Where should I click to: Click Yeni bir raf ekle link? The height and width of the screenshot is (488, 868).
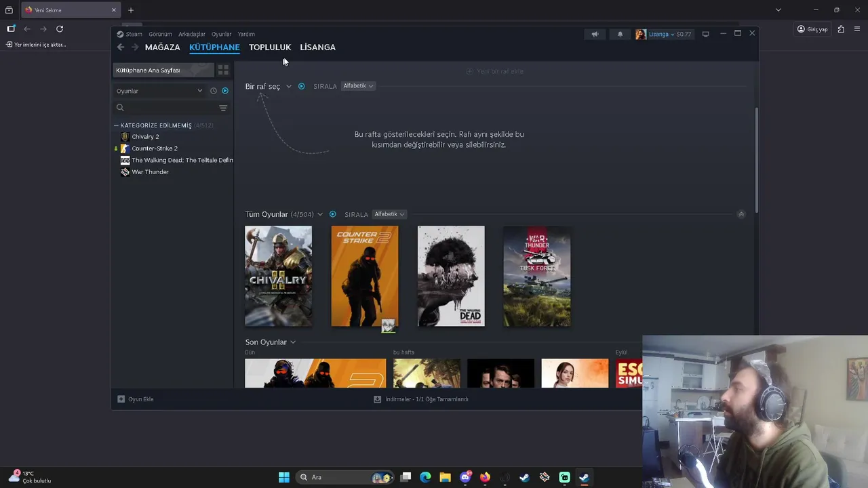pyautogui.click(x=494, y=71)
